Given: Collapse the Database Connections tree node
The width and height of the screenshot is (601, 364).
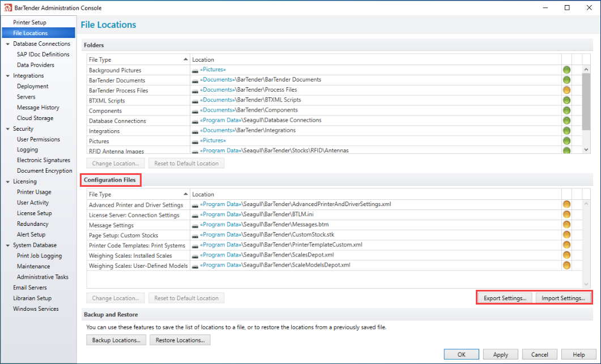Looking at the screenshot, I should click(x=8, y=44).
